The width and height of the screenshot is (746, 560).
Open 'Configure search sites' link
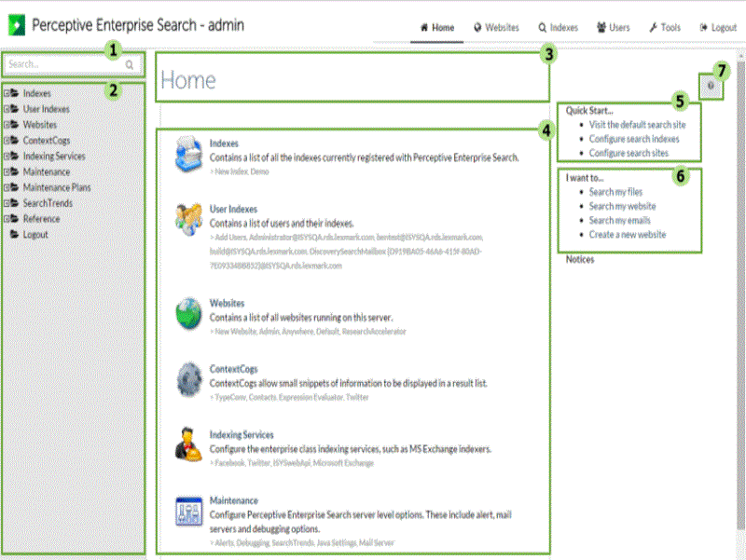coord(629,153)
